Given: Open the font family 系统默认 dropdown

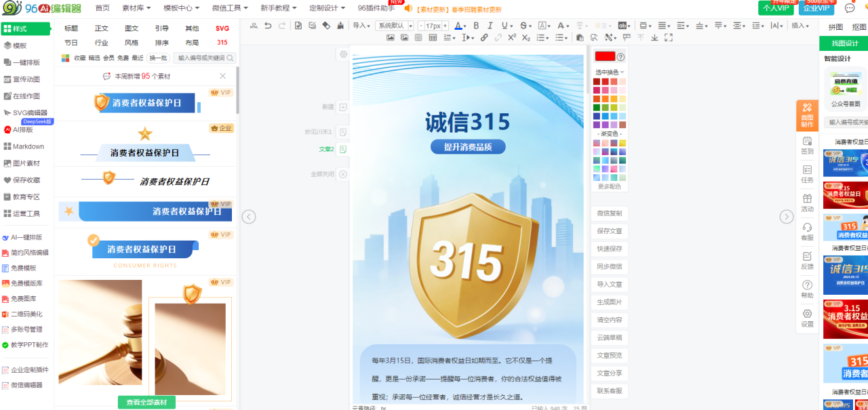Looking at the screenshot, I should pyautogui.click(x=395, y=26).
